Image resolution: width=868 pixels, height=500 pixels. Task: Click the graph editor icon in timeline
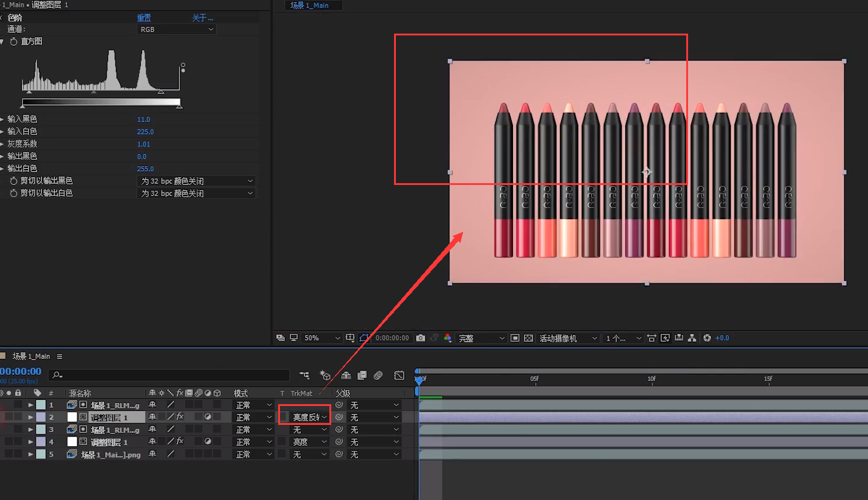[x=399, y=375]
